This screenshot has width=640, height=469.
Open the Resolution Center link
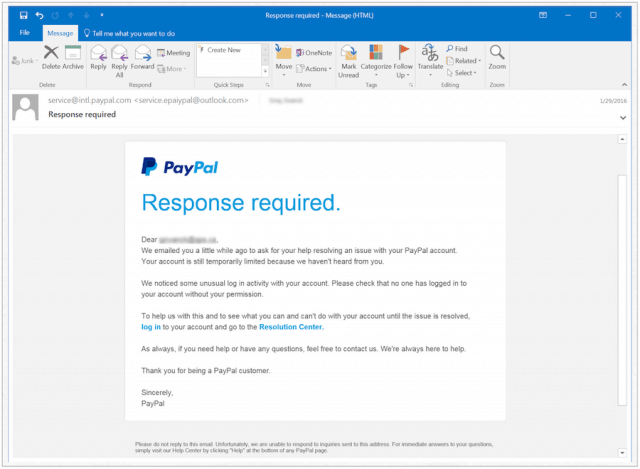point(291,327)
